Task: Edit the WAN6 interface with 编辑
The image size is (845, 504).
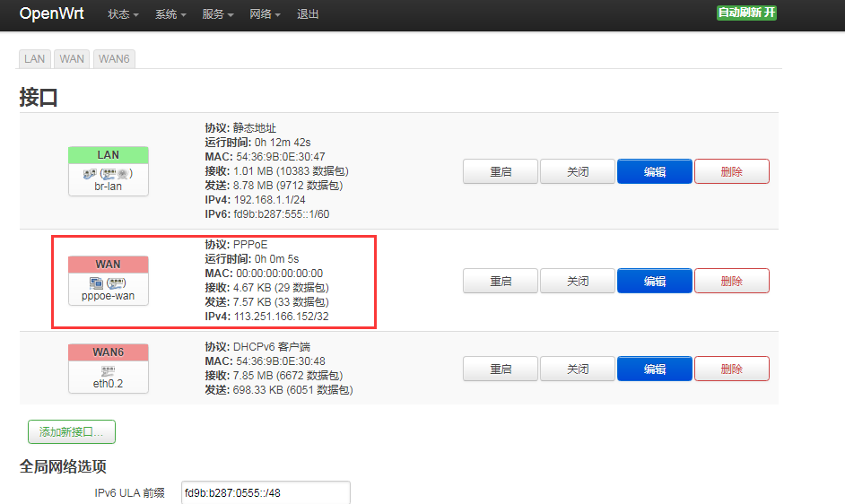Action: [654, 369]
